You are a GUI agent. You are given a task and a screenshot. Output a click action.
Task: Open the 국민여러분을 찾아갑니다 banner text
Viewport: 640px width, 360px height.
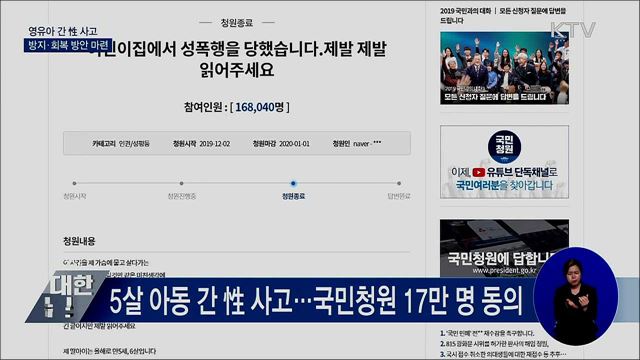pyautogui.click(x=504, y=185)
